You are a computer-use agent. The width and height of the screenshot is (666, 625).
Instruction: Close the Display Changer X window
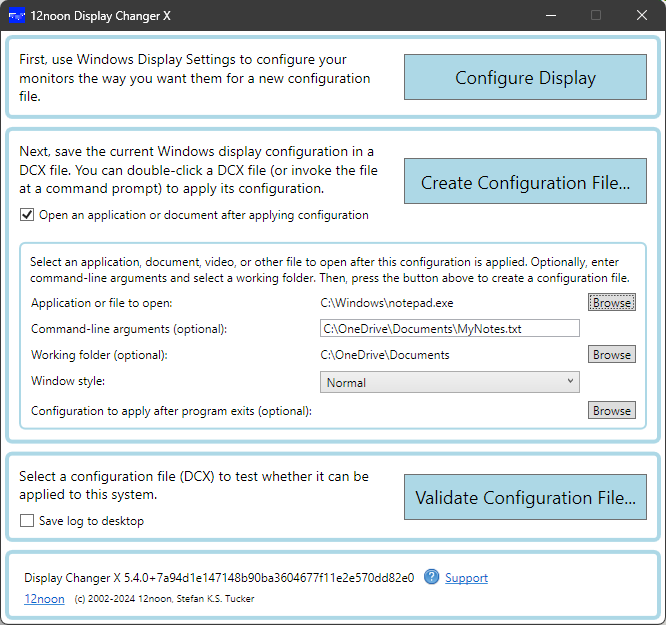[x=642, y=16]
